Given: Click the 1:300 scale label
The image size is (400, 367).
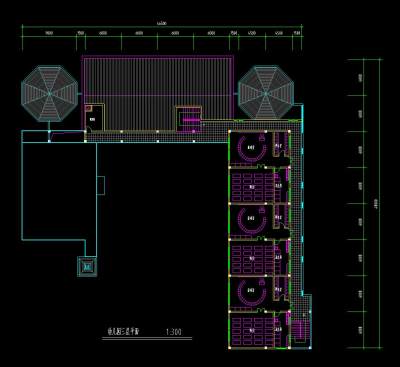Looking at the screenshot, I should coord(173,332).
